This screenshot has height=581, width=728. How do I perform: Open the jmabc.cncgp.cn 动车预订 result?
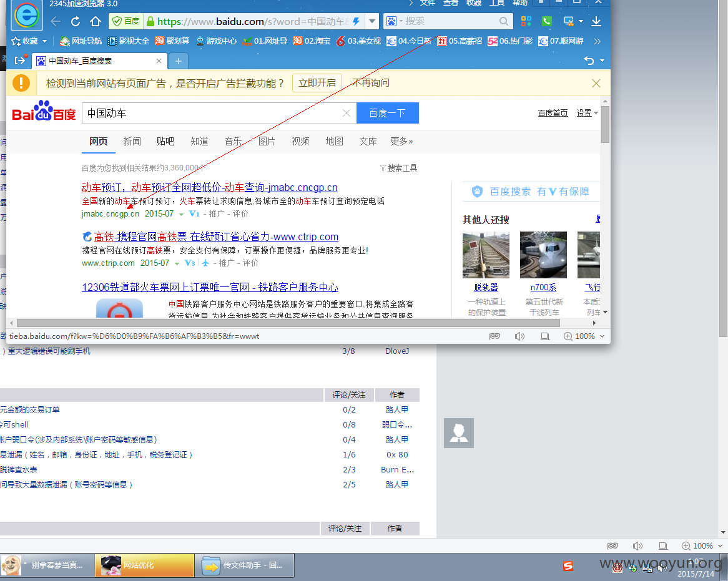pos(209,187)
